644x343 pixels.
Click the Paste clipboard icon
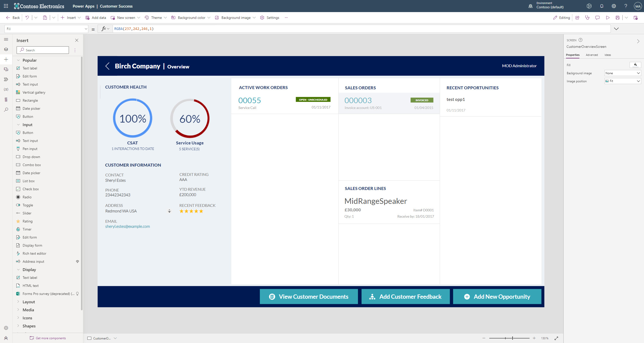point(45,18)
